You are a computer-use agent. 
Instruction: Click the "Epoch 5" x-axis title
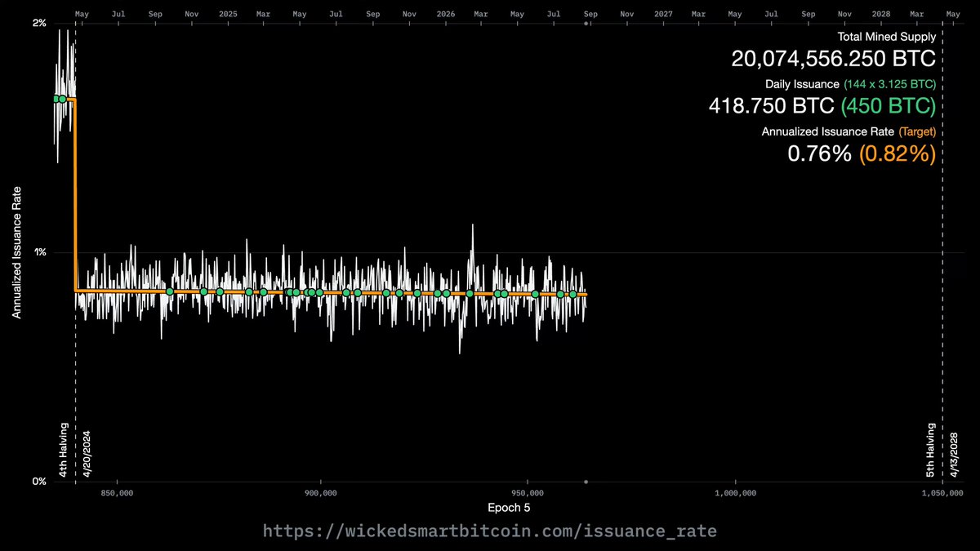point(509,508)
